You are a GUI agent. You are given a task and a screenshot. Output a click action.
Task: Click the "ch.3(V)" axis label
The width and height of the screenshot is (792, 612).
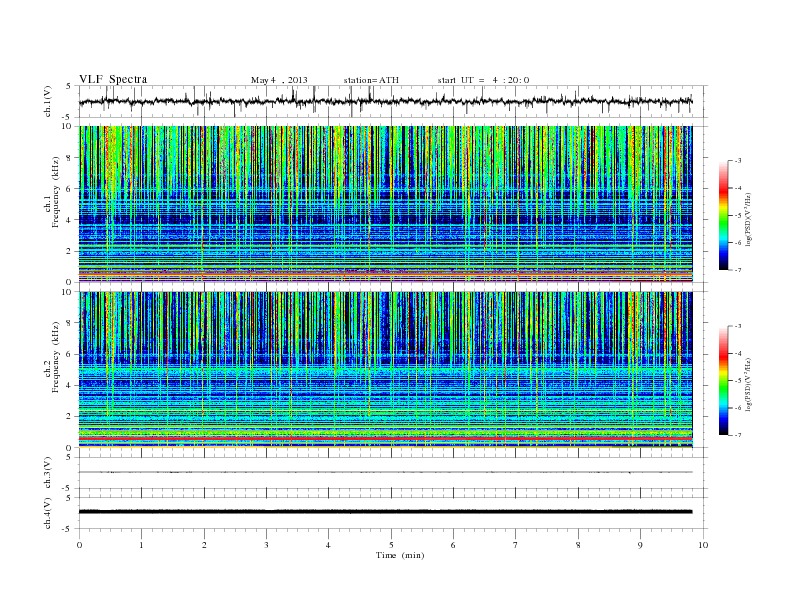[x=48, y=473]
